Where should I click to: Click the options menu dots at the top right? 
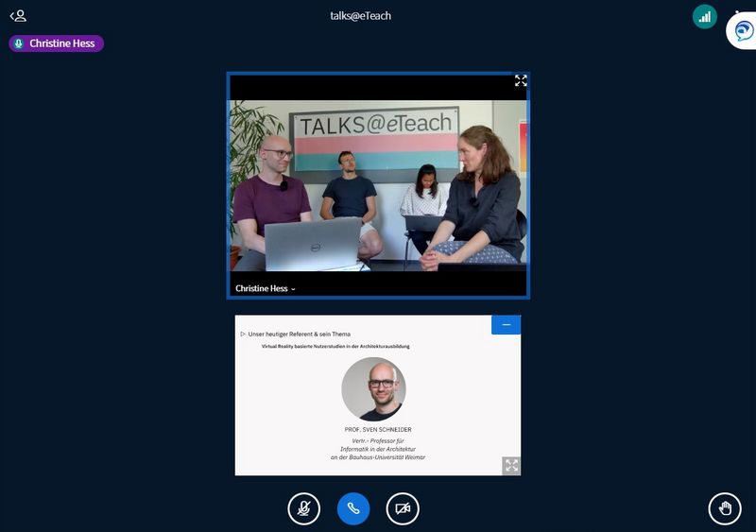[738, 10]
